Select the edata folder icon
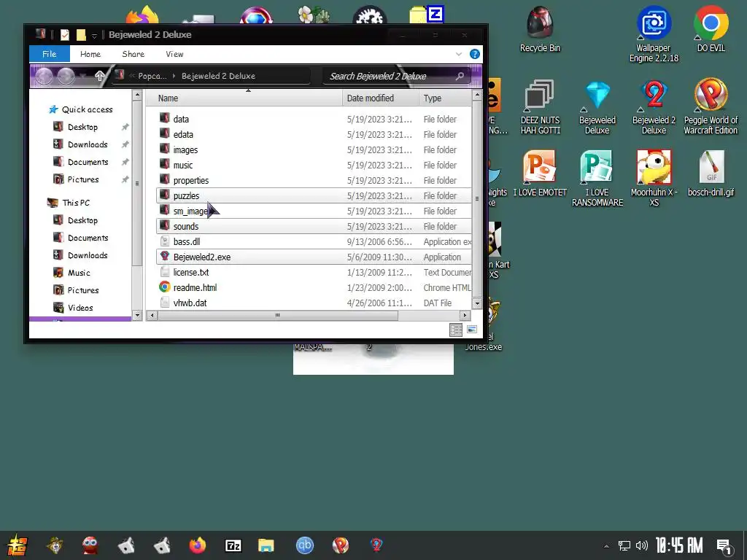 coord(164,134)
